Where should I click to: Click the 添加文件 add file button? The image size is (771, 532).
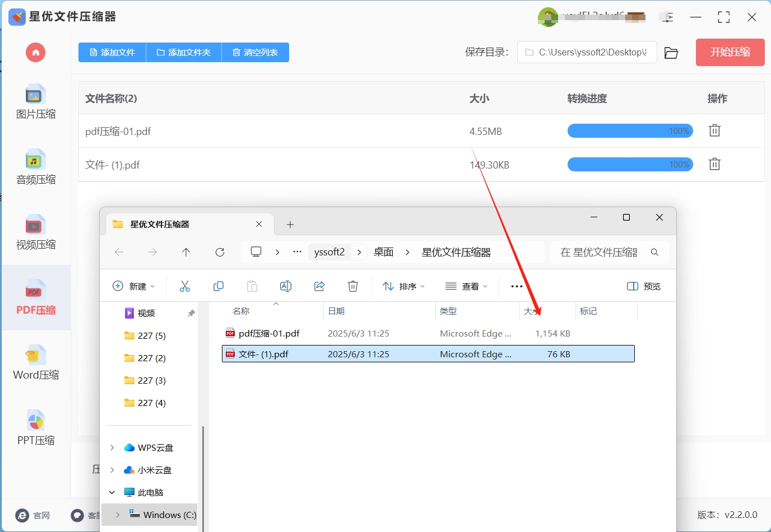[x=112, y=52]
